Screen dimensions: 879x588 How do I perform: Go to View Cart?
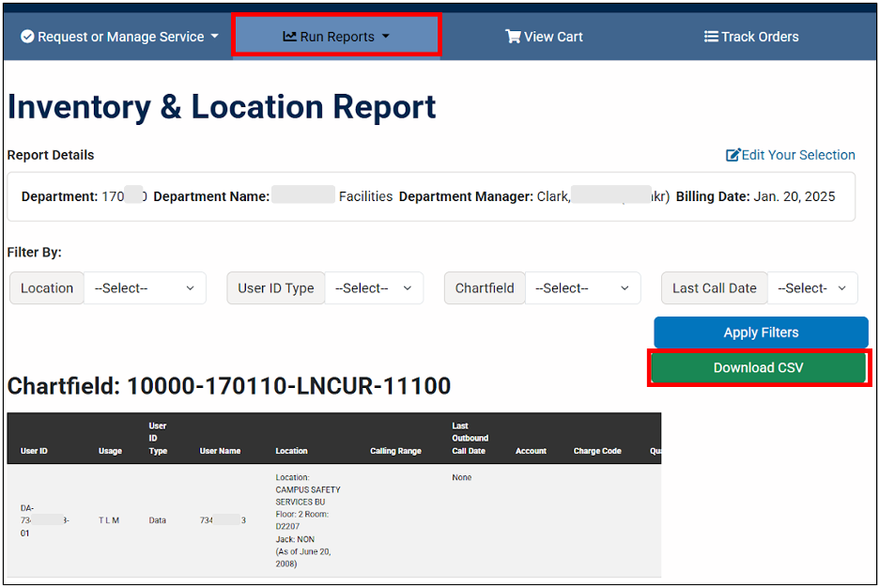[544, 37]
